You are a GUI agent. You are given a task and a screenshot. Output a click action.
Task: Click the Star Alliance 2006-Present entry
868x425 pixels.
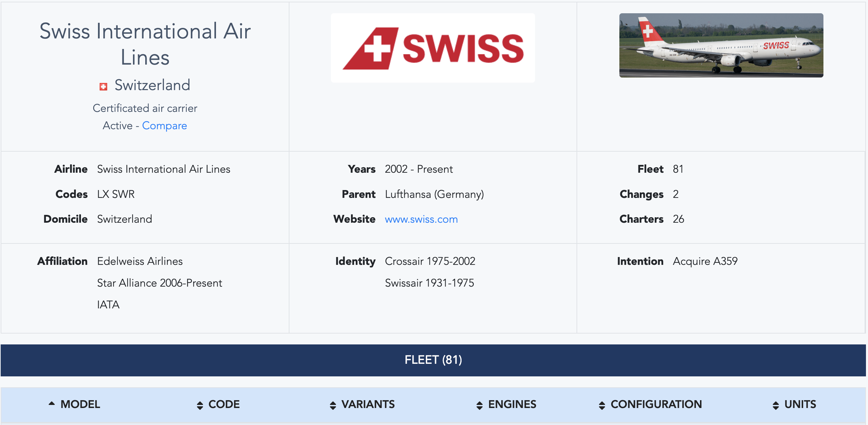point(160,283)
